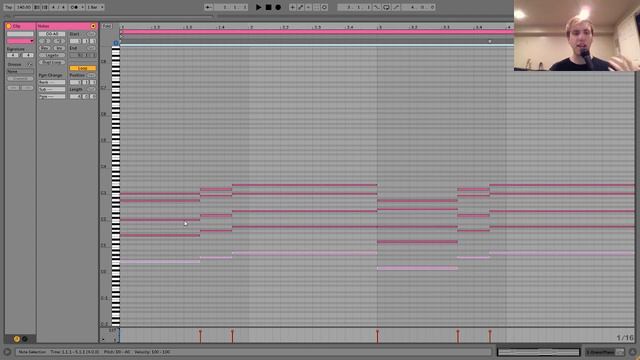Click the clip name field
640x360 pixels.
20,34
